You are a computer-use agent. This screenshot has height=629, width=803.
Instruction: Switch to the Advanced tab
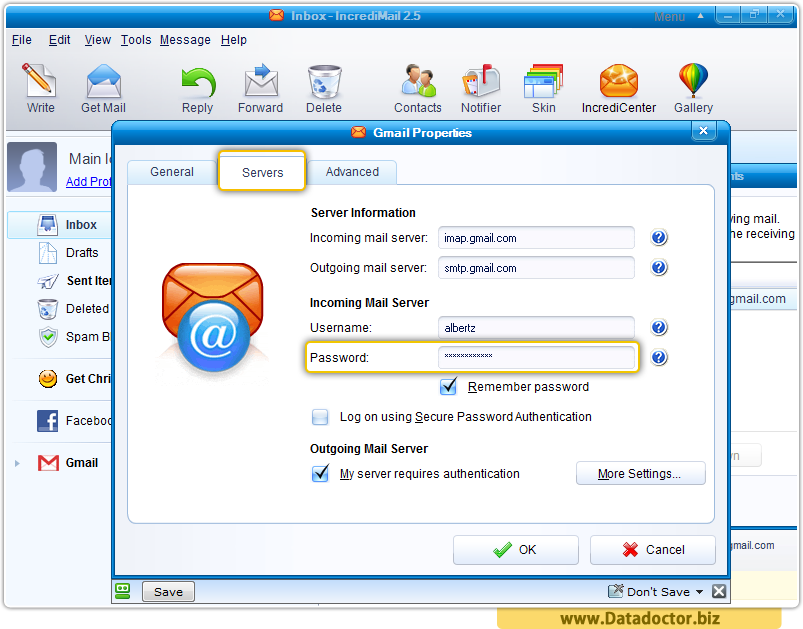click(352, 172)
